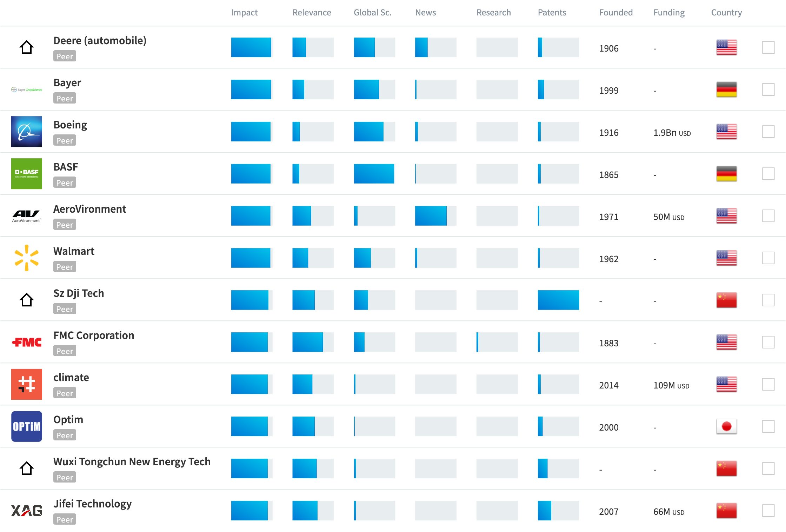786x532 pixels.
Task: Sort by the Patents column header
Action: point(552,13)
